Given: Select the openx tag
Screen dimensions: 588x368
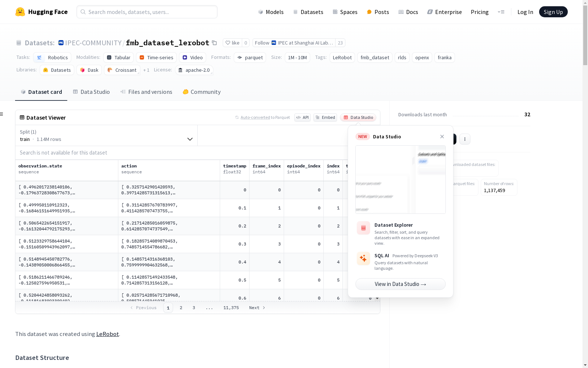Looking at the screenshot, I should click(422, 57).
